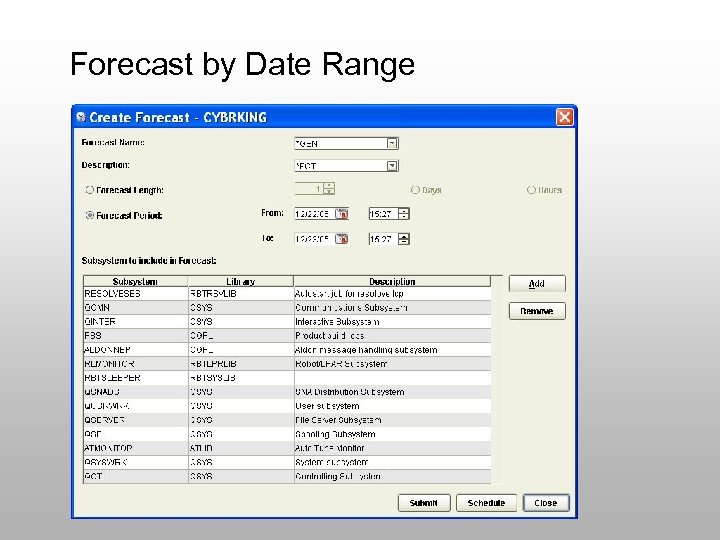The image size is (720, 540).
Task: Click the From date field
Action: pos(315,214)
